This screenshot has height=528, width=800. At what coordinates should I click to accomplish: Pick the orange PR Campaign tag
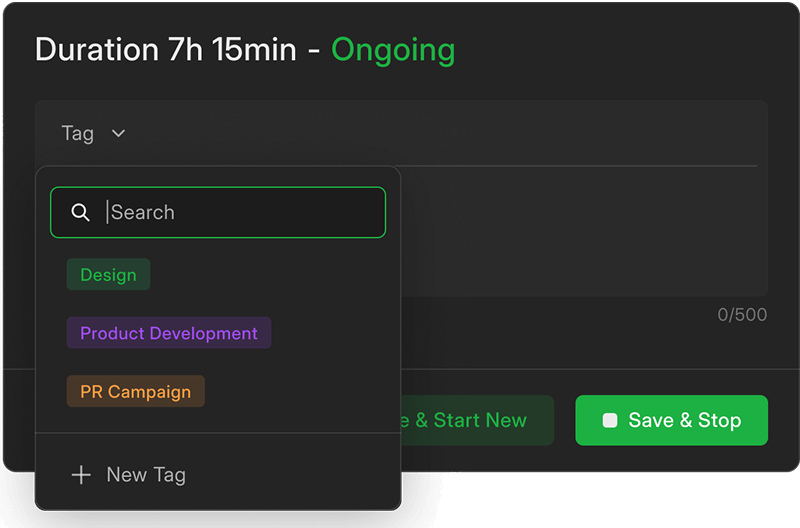pos(135,392)
